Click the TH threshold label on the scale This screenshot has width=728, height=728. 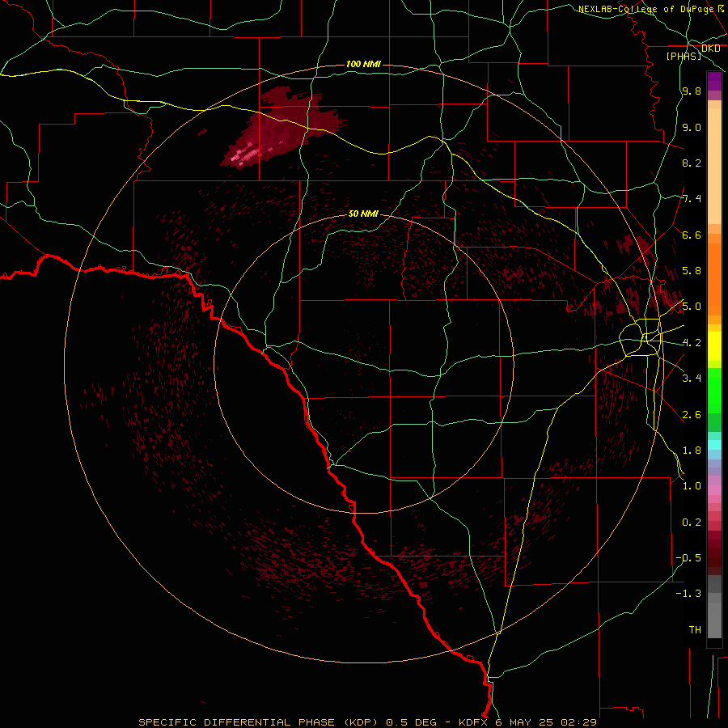(x=695, y=629)
